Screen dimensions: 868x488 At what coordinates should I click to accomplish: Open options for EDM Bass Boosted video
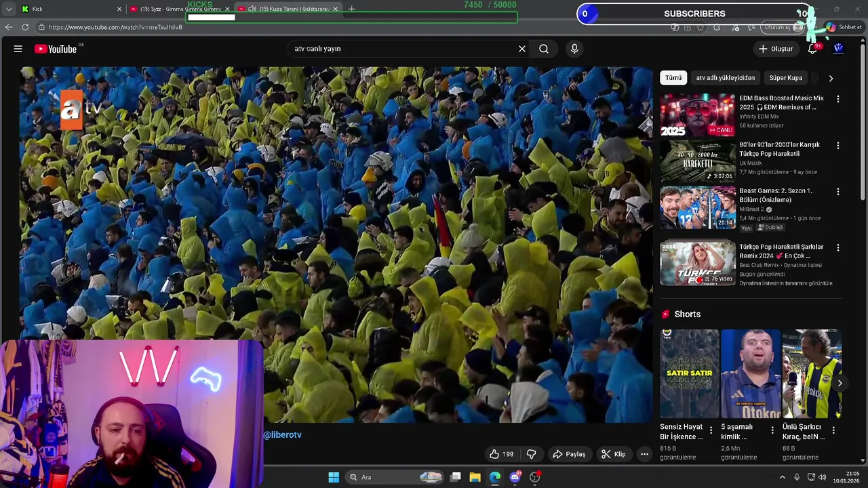pyautogui.click(x=838, y=99)
